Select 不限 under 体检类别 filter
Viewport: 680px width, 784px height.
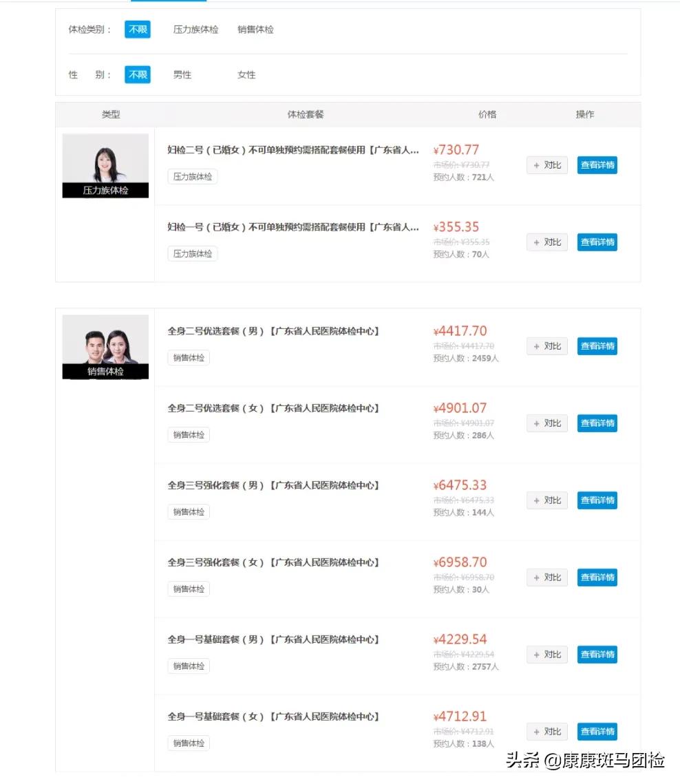tap(136, 30)
